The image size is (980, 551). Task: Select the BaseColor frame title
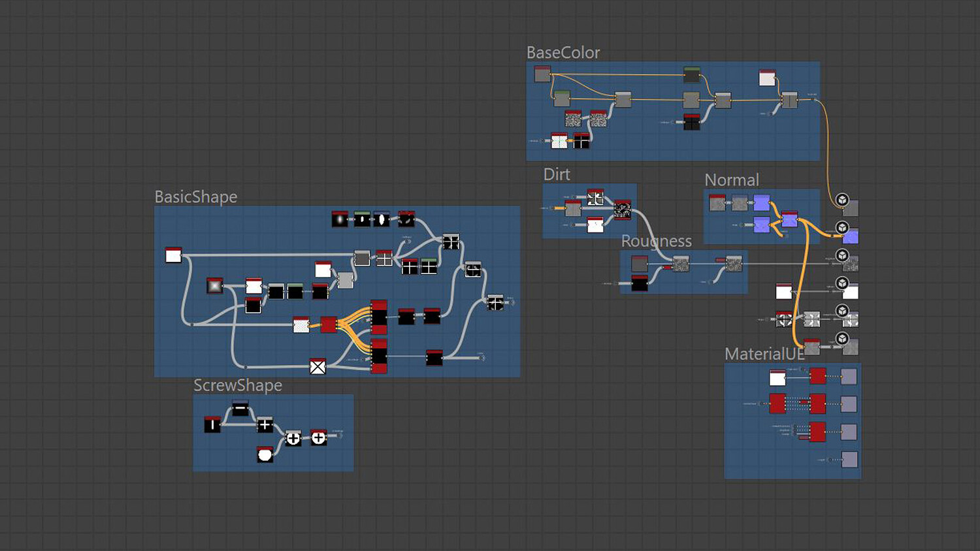point(563,52)
